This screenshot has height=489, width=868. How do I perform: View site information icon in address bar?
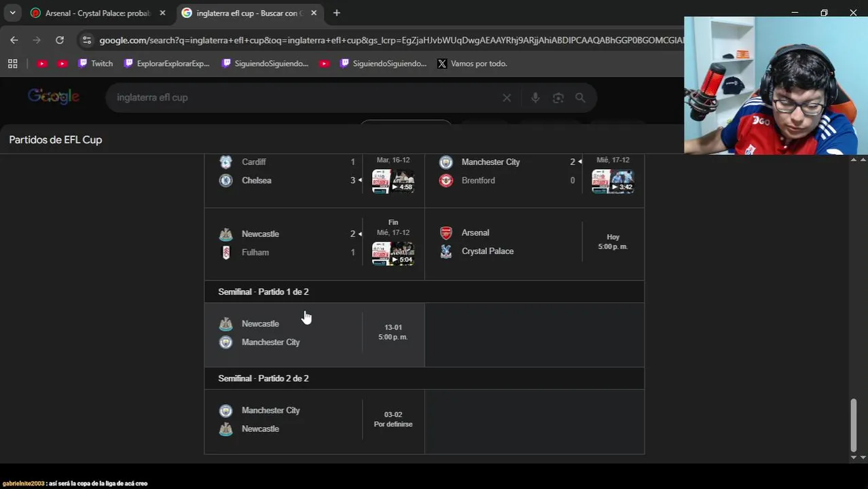tap(86, 40)
